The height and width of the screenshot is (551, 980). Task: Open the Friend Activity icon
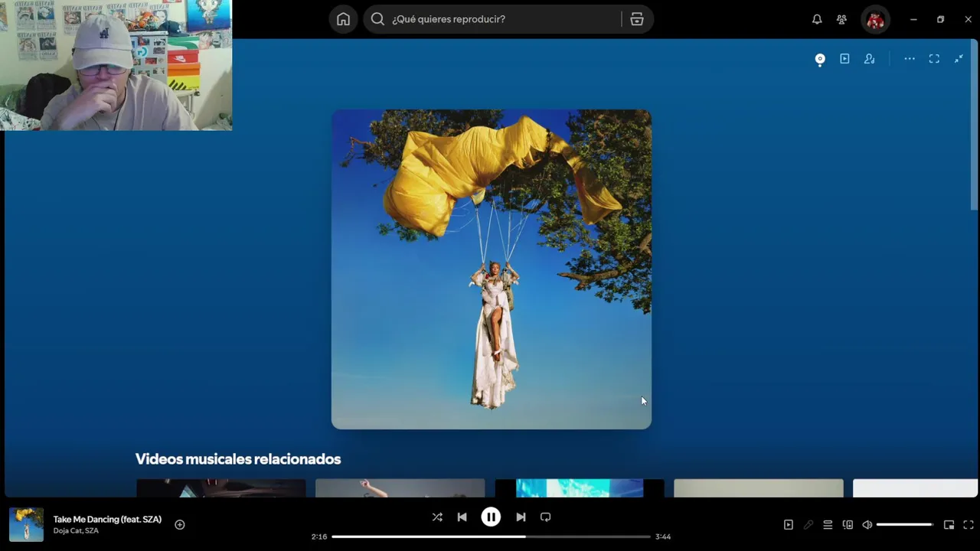click(841, 19)
